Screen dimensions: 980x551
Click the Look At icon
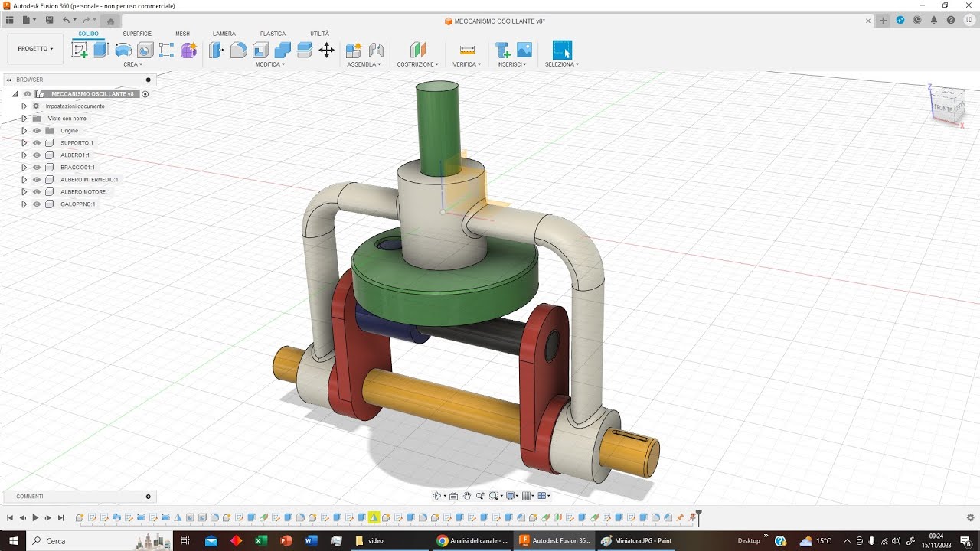point(453,496)
